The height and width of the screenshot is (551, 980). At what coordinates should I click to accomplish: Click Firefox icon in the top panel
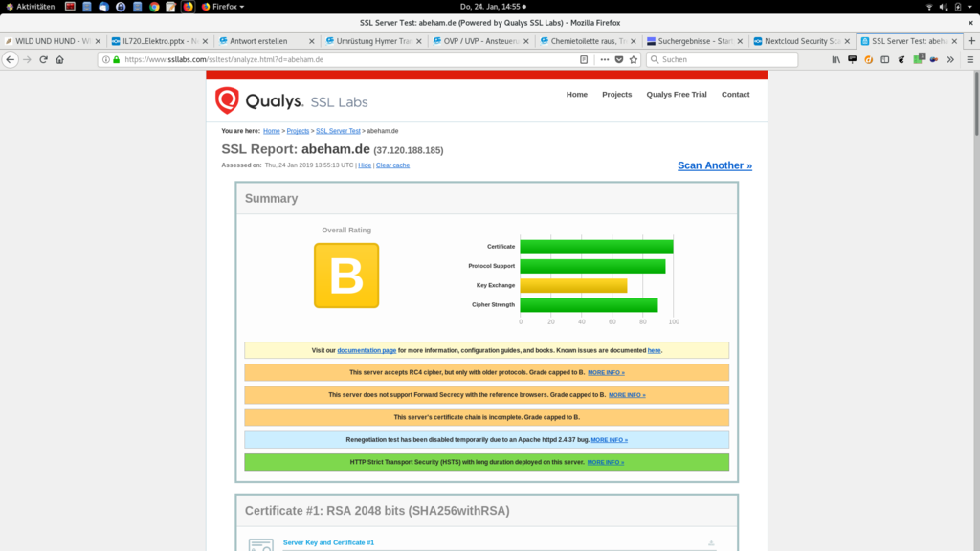pyautogui.click(x=189, y=7)
